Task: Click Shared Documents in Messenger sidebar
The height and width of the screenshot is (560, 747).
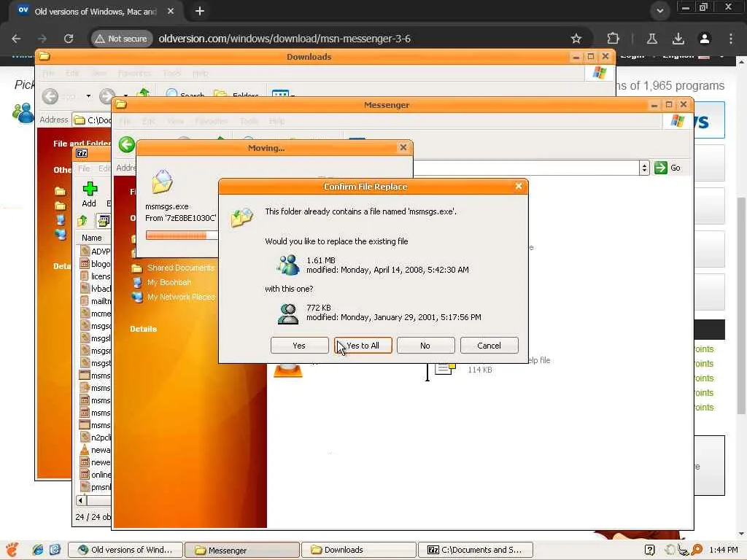Action: pyautogui.click(x=181, y=268)
